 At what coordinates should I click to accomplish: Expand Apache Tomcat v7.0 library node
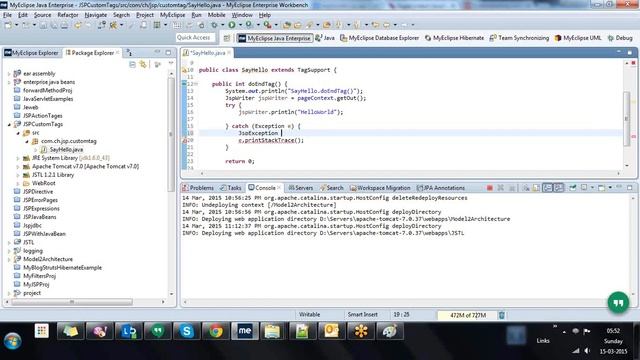[18, 167]
